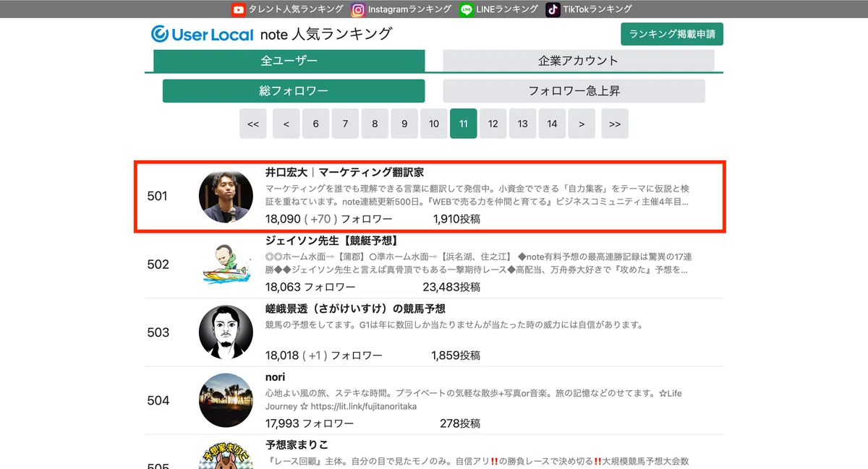Open Instagramランキング link
Viewport: 868px width, 469px height.
click(409, 9)
